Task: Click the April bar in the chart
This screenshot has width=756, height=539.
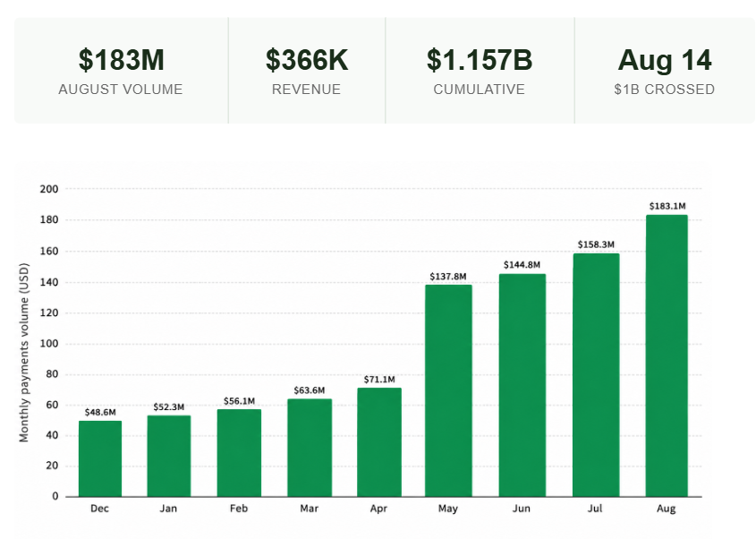Action: 379,442
